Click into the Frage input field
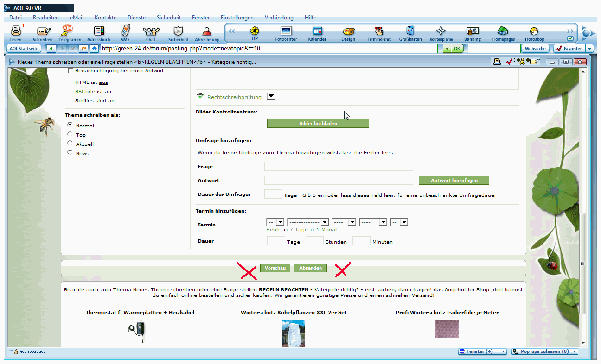Image resolution: width=601 pixels, height=364 pixels. (339, 166)
